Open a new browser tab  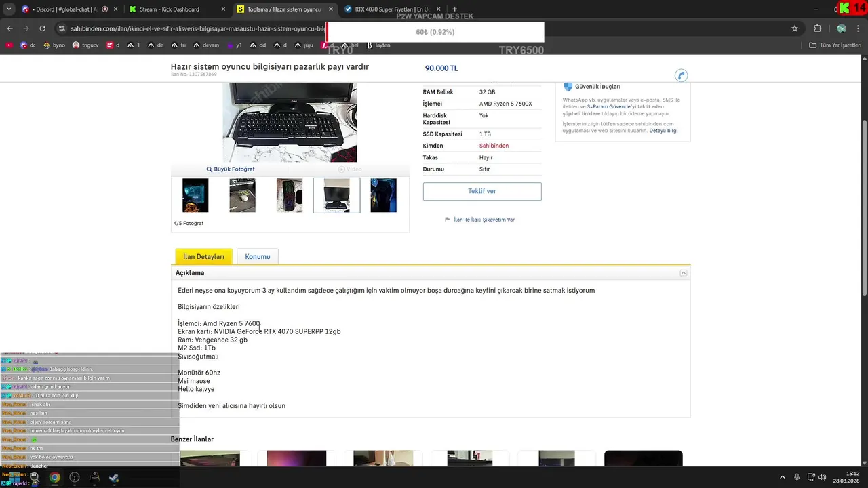[454, 9]
